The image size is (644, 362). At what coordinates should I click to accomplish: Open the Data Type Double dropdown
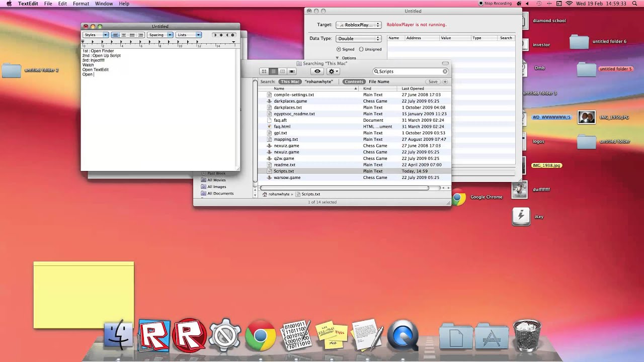click(x=359, y=38)
